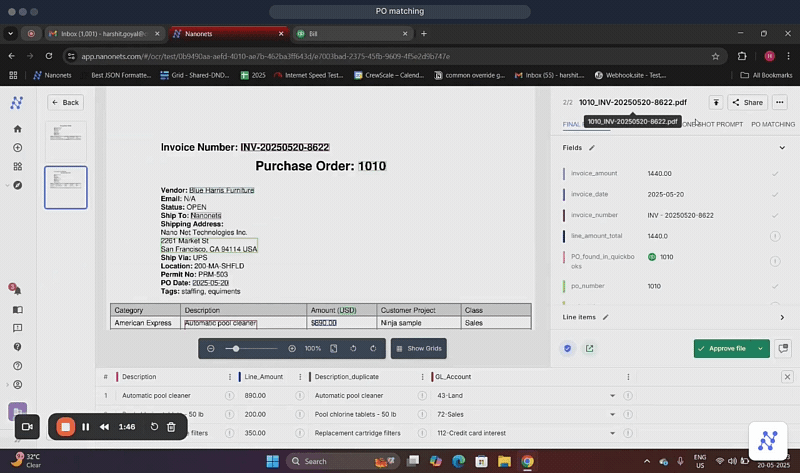Viewport: 800px width, 473px height.
Task: Click the download icon next to Share
Action: click(x=716, y=102)
